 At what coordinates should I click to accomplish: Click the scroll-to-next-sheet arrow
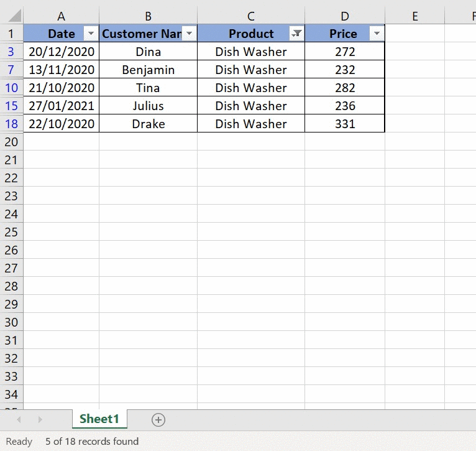coord(40,420)
